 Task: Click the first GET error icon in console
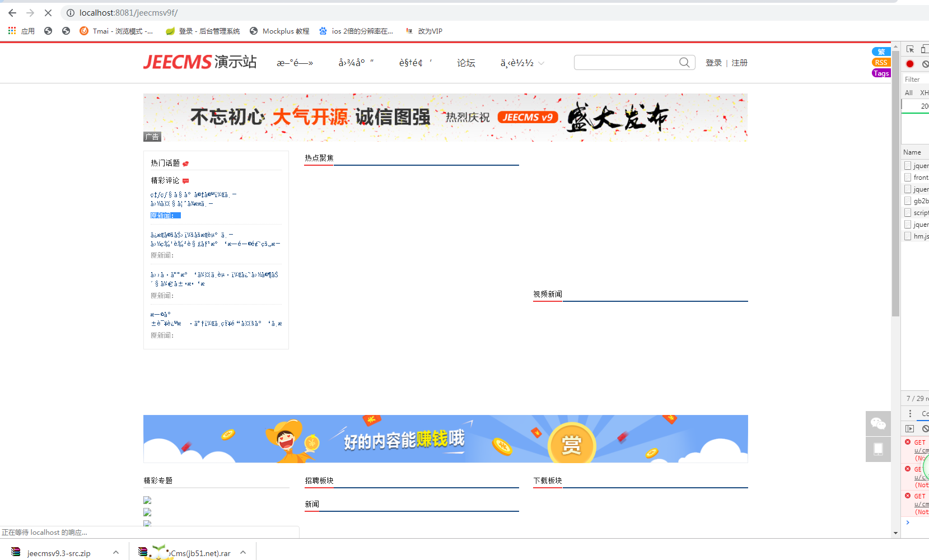tap(908, 442)
